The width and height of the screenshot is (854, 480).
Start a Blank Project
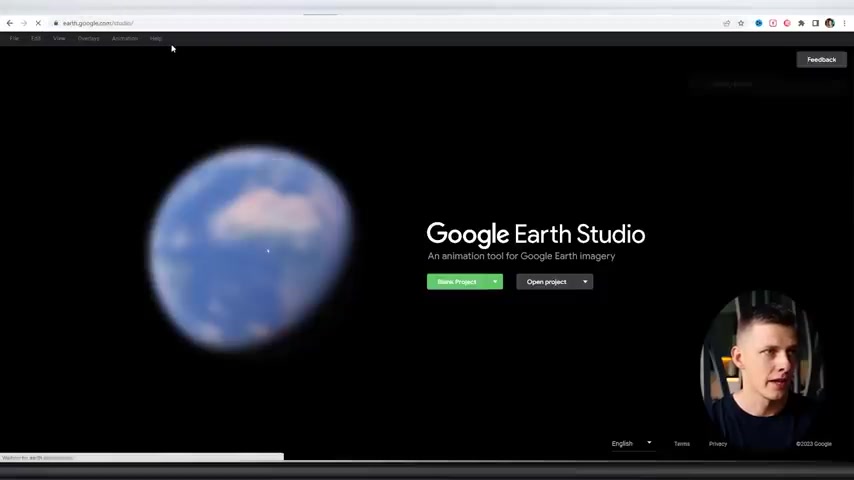pos(457,282)
